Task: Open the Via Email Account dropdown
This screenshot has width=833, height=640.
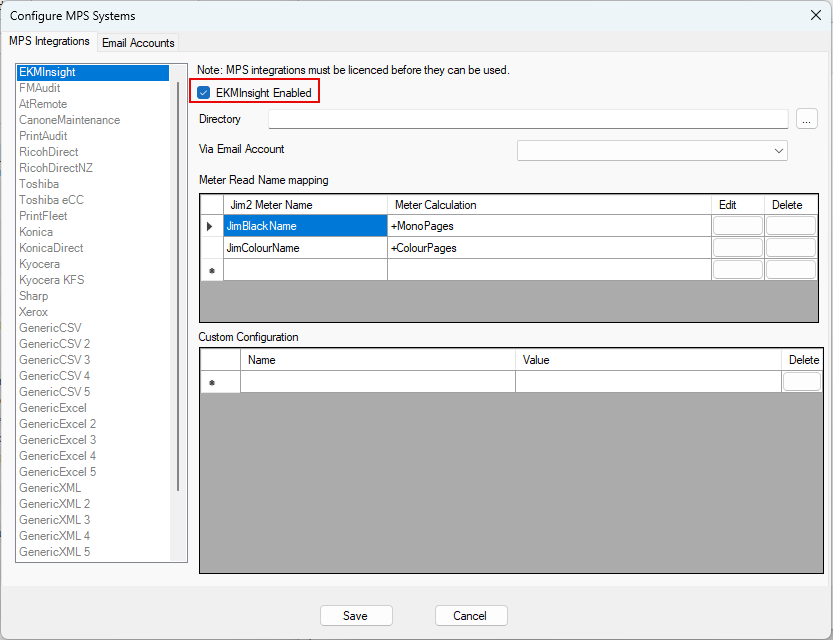Action: (652, 150)
